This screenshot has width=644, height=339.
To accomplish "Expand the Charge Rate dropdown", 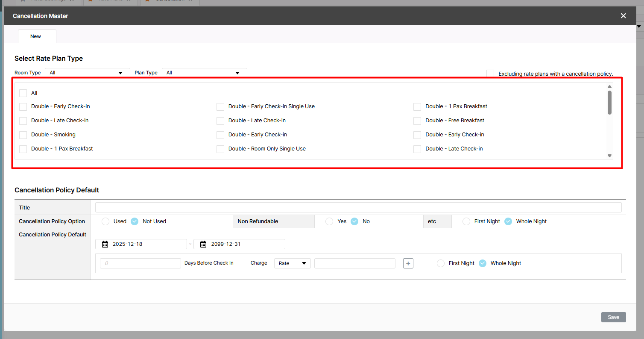I will 292,263.
